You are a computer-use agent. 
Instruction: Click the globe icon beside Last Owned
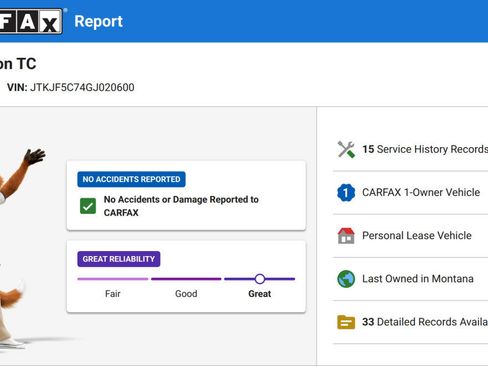[x=346, y=279]
